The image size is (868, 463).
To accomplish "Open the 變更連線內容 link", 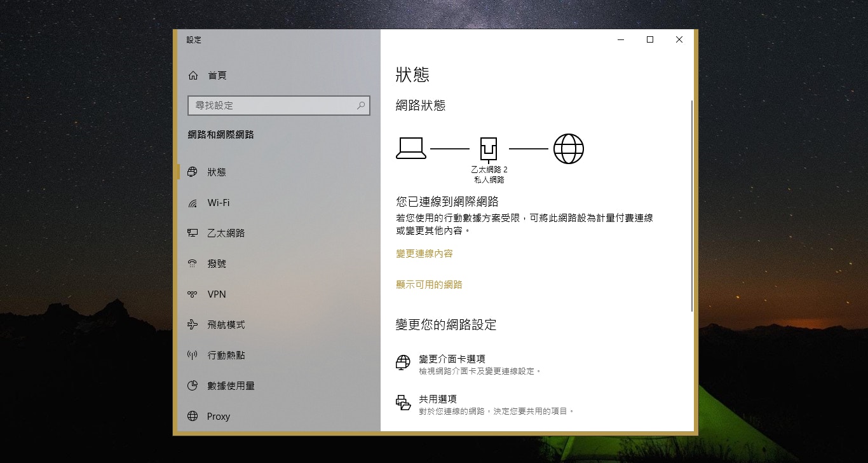I will coord(424,253).
